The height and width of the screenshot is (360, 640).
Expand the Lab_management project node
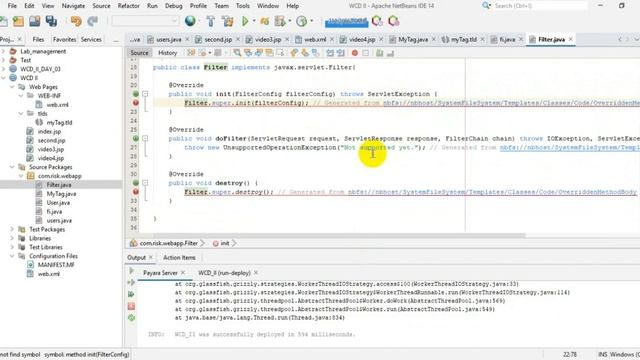coord(4,51)
